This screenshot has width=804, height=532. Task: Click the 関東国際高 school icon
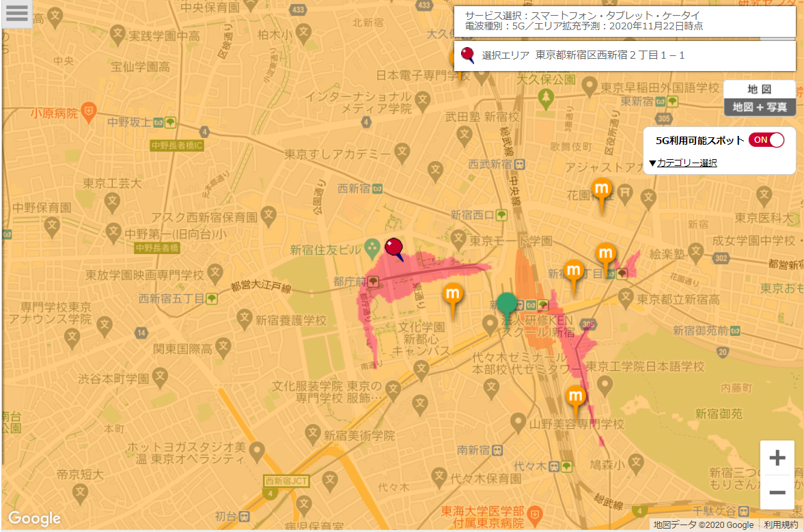pyautogui.click(x=223, y=348)
